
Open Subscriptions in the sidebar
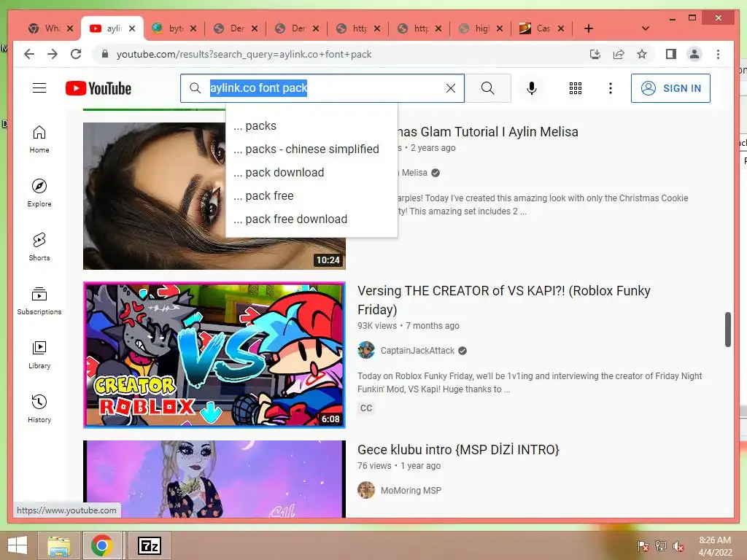coord(39,300)
